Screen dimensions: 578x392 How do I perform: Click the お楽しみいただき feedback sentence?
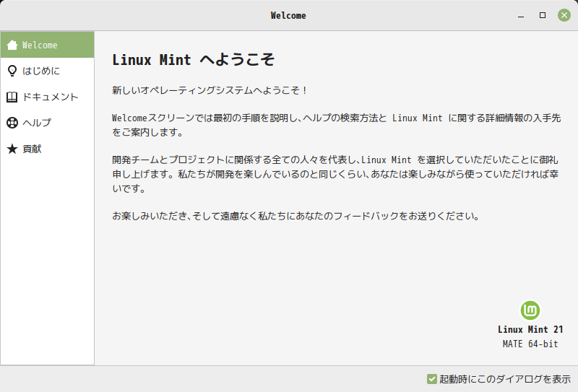[x=296, y=216]
